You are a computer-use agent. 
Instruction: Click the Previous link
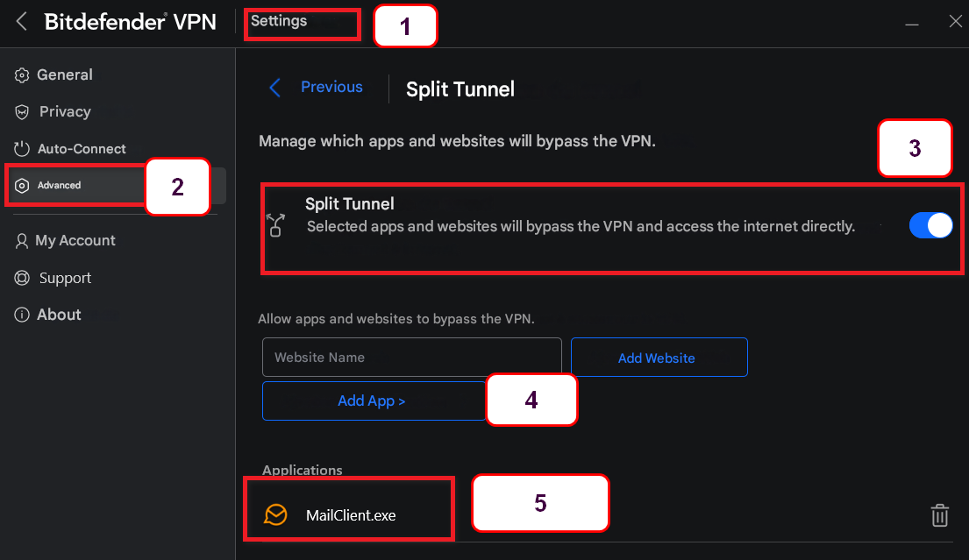(x=331, y=88)
